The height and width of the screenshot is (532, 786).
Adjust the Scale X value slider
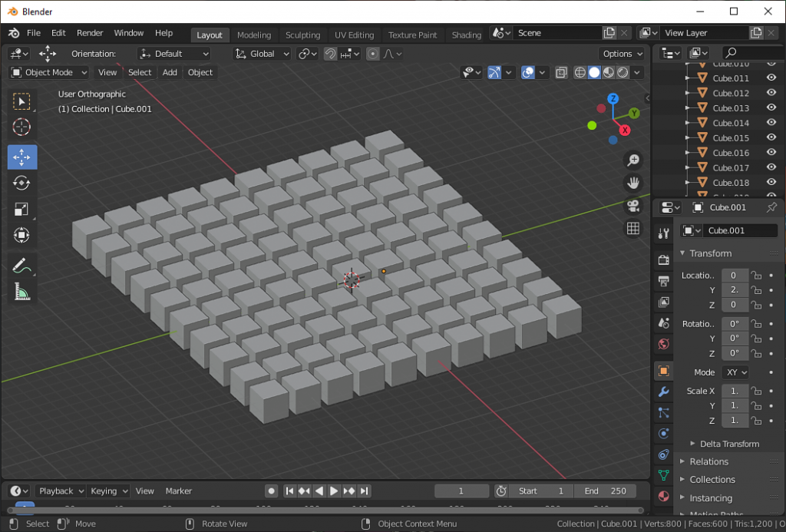point(735,391)
